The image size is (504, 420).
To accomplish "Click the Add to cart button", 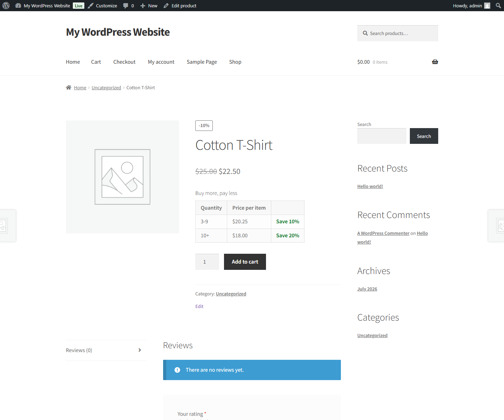I will [x=245, y=262].
